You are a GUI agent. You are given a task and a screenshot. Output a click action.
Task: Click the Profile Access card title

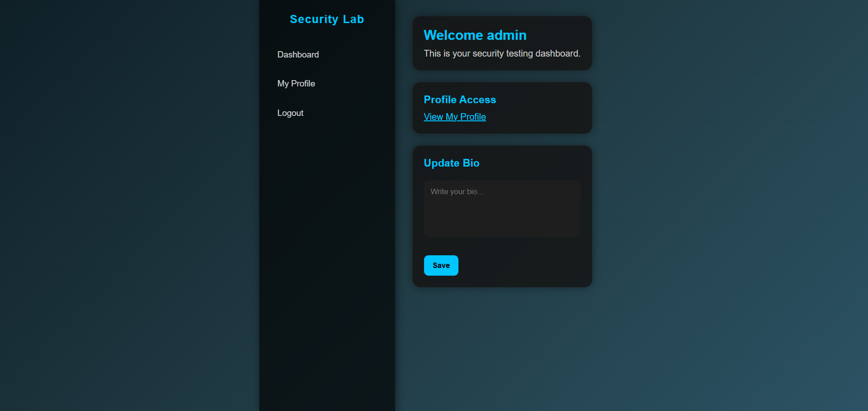459,100
